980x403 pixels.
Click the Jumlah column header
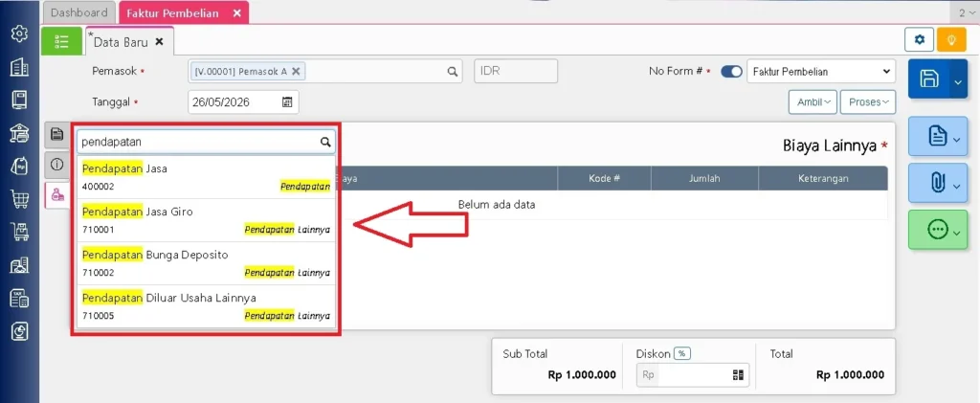(704, 178)
